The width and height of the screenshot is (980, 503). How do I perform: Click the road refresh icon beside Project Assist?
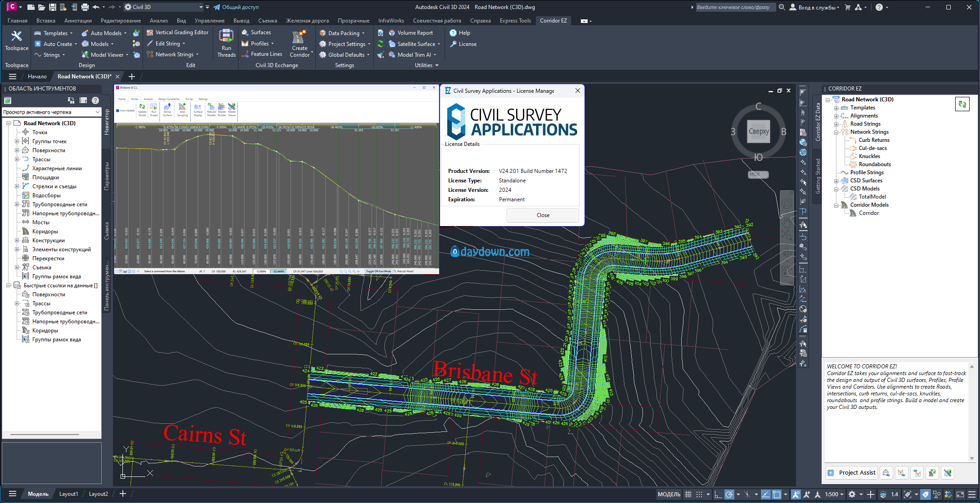point(932,473)
